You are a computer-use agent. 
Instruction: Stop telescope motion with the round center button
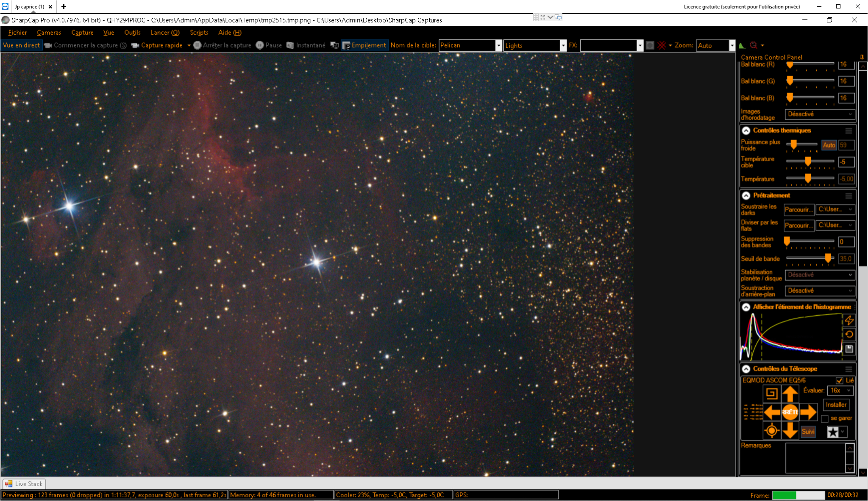coord(790,412)
